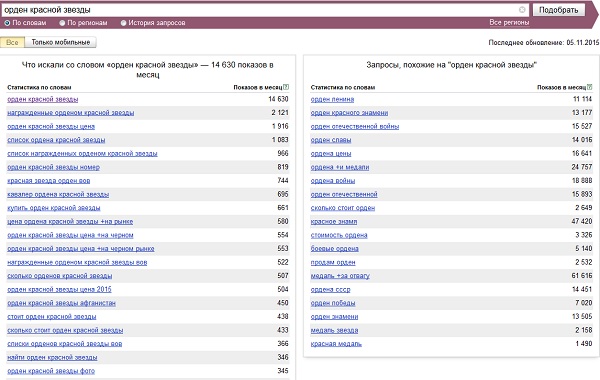Click the 'Последнее обновление: 05.11.2015' text
This screenshot has width=600, height=380.
pos(544,42)
